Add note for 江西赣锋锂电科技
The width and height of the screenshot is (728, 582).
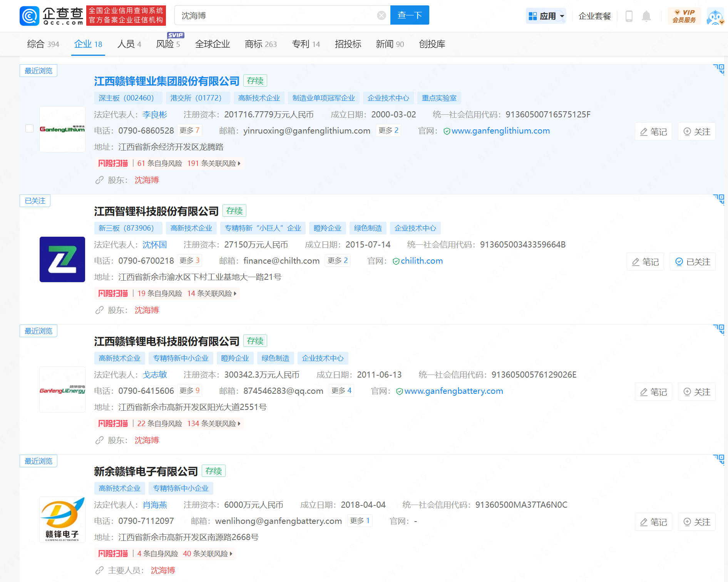[653, 392]
